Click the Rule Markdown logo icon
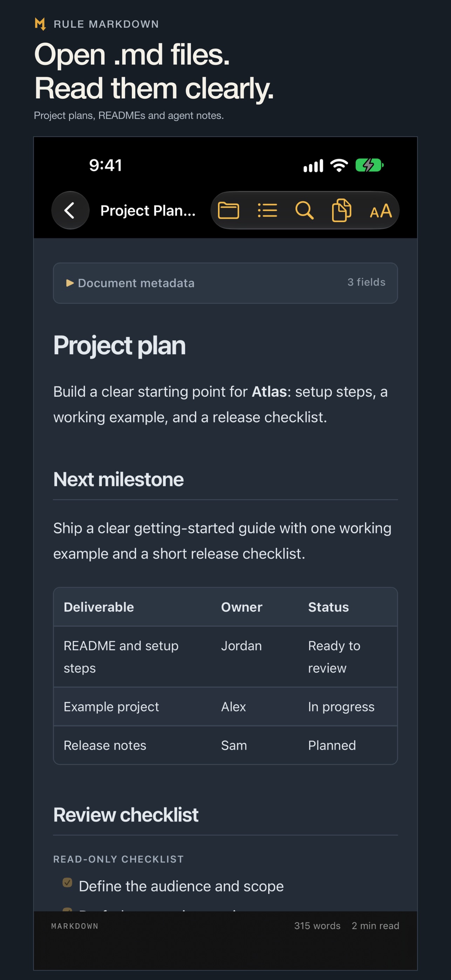Screen dimensions: 451x980 40,24
